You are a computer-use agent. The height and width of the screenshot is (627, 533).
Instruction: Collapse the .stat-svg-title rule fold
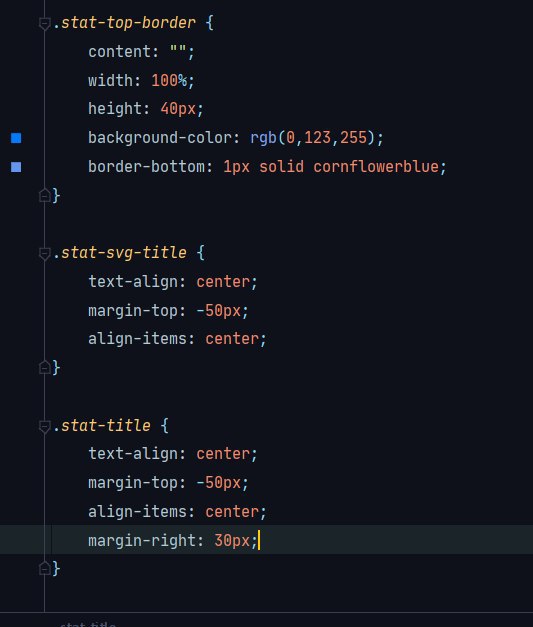click(44, 254)
